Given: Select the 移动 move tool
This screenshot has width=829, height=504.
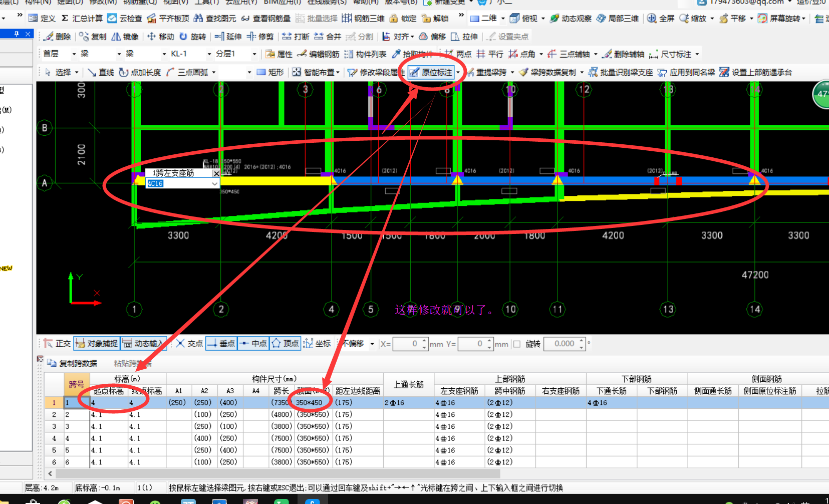Looking at the screenshot, I should 161,37.
